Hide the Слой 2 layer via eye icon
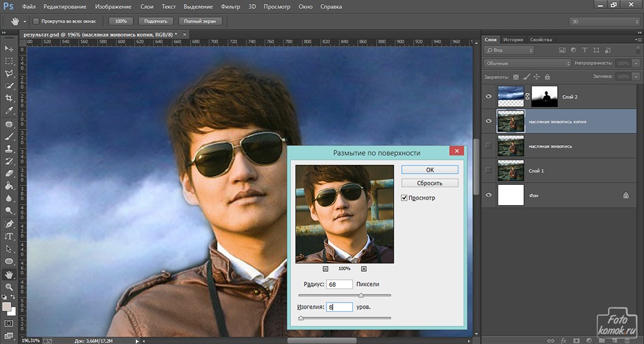The image size is (644, 344). [489, 97]
